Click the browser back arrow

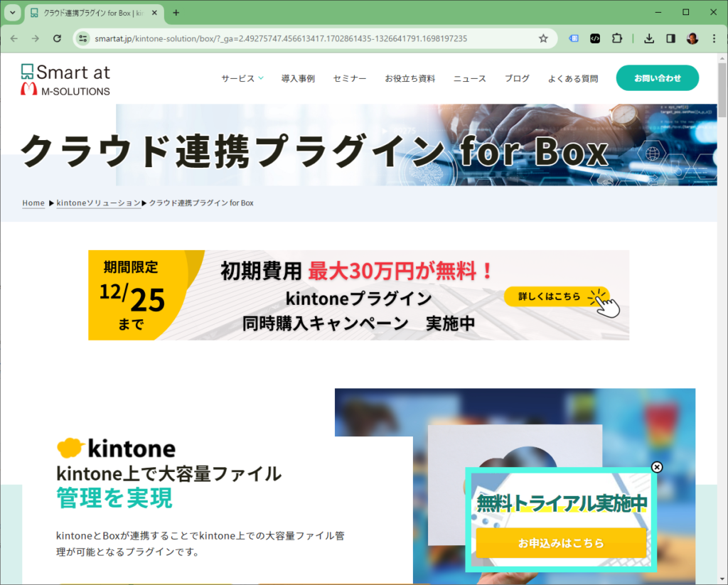tap(14, 38)
